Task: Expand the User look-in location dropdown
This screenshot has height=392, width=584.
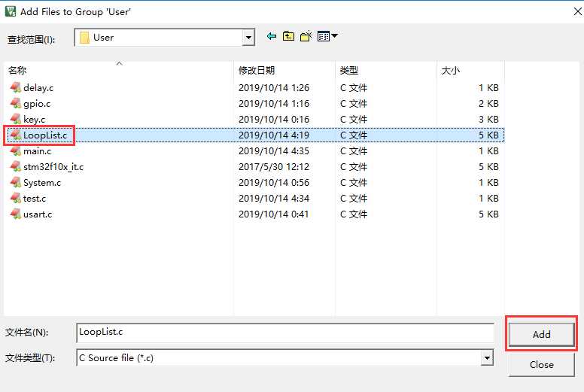Action: (248, 38)
